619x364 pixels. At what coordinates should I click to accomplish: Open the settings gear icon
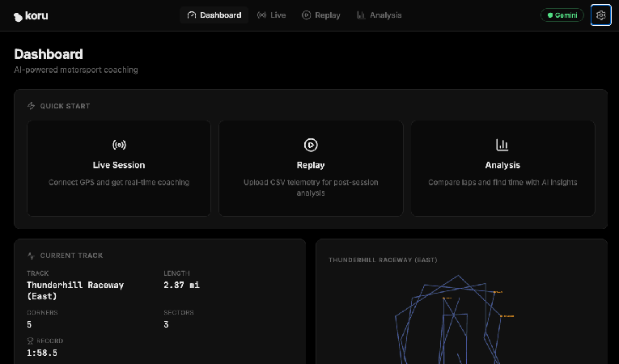click(600, 15)
